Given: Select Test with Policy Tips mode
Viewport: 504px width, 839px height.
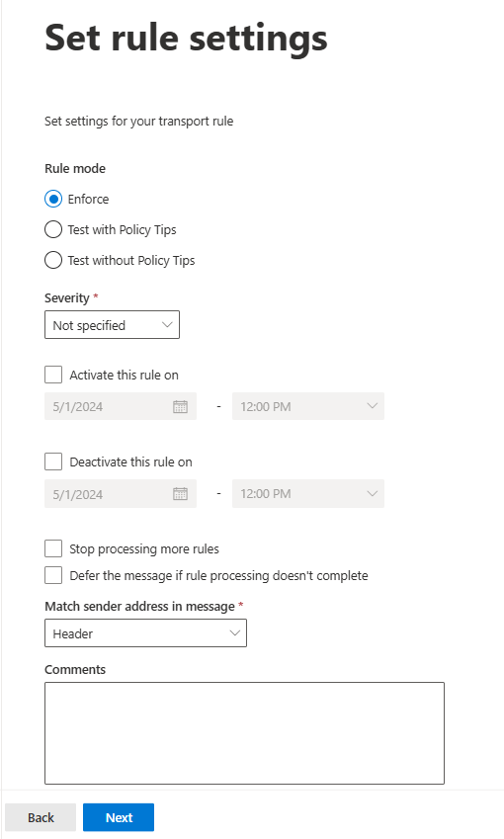Looking at the screenshot, I should click(x=53, y=229).
